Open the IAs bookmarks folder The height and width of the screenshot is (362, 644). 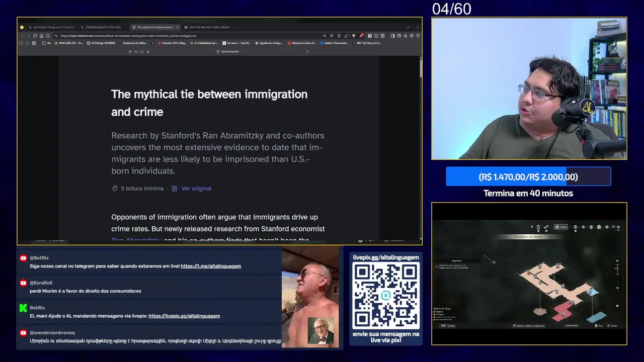[46, 43]
